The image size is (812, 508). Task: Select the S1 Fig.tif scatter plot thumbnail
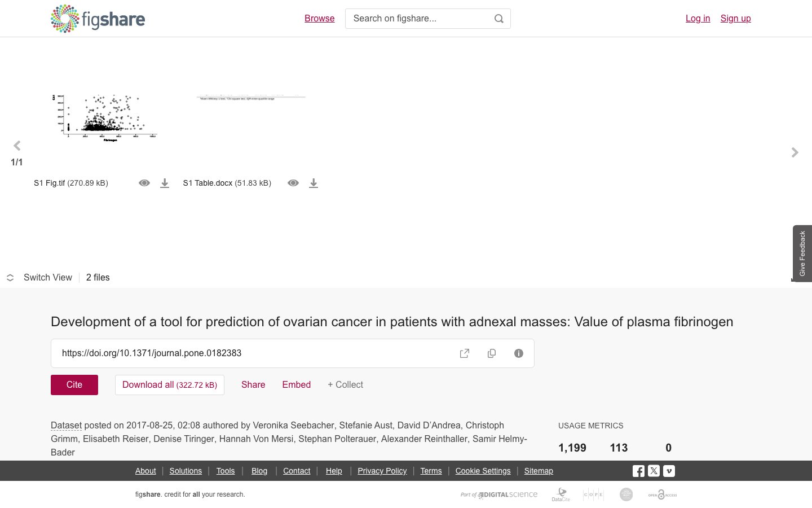tap(104, 117)
